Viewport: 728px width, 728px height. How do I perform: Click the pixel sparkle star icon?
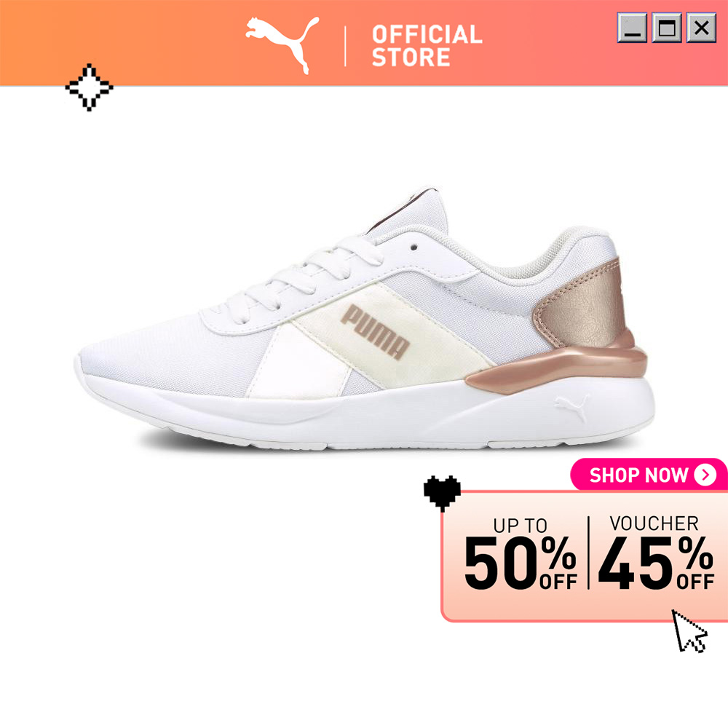tap(89, 87)
